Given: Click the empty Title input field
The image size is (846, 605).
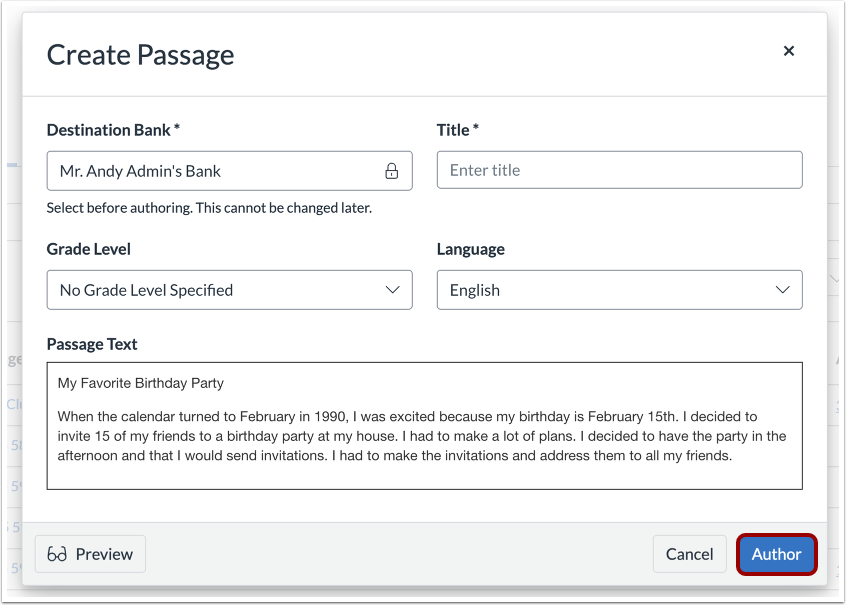Looking at the screenshot, I should pos(619,170).
